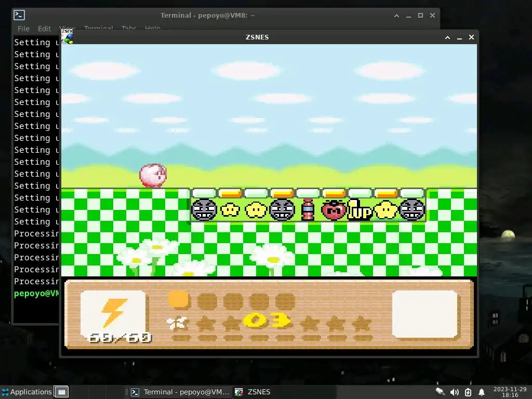The width and height of the screenshot is (532, 399).
Task: Click the star right of the 1UP
Action: click(x=386, y=210)
